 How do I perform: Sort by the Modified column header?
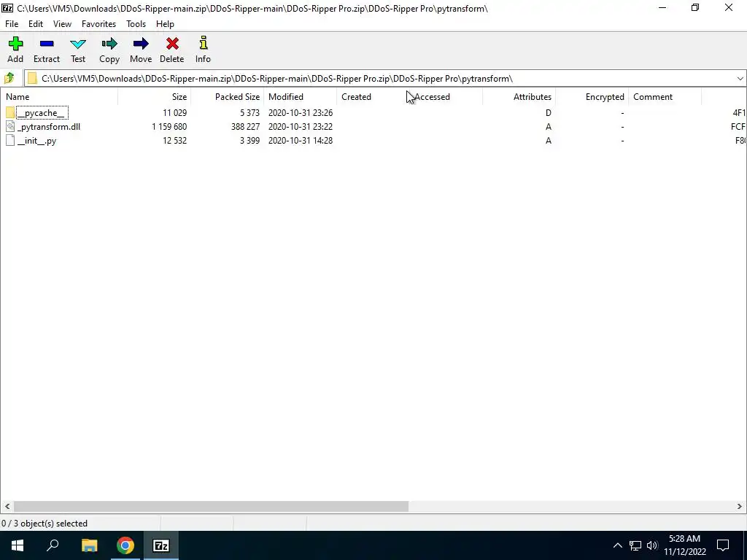[x=300, y=97]
